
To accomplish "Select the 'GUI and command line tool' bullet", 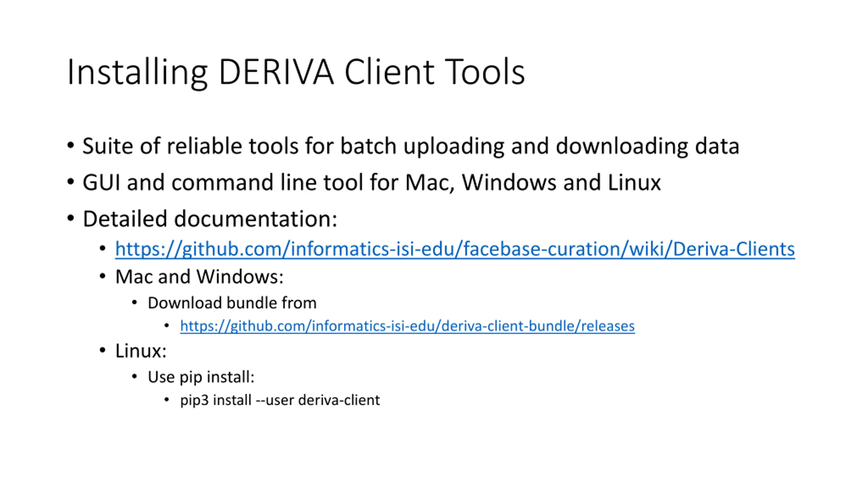I will point(372,182).
